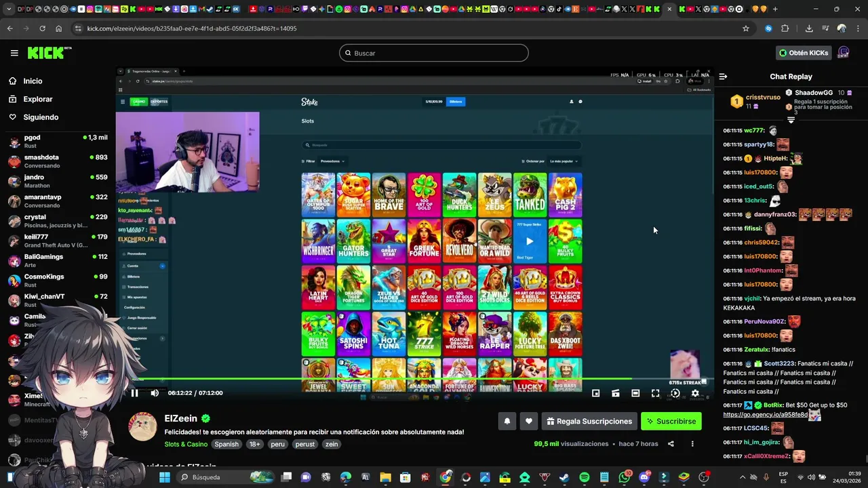Collapse the Chat Replay panel

723,77
